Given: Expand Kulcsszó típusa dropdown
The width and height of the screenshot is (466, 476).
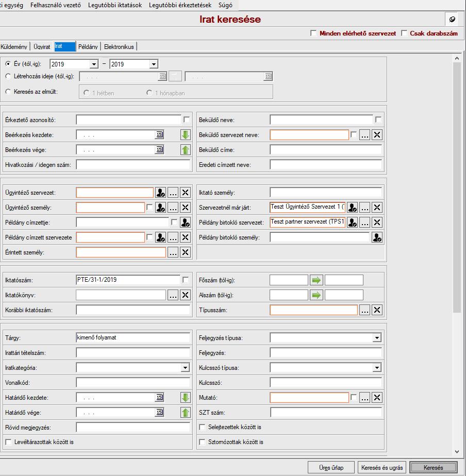Looking at the screenshot, I should click(x=377, y=368).
